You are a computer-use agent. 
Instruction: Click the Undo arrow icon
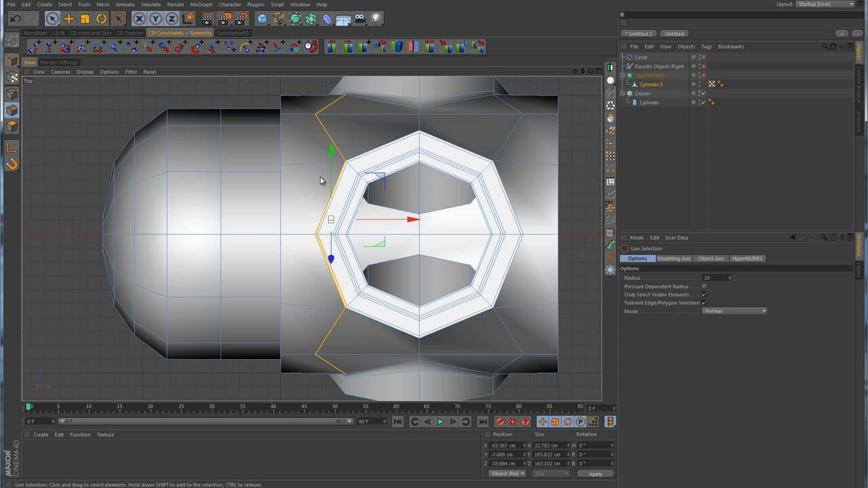pos(15,19)
